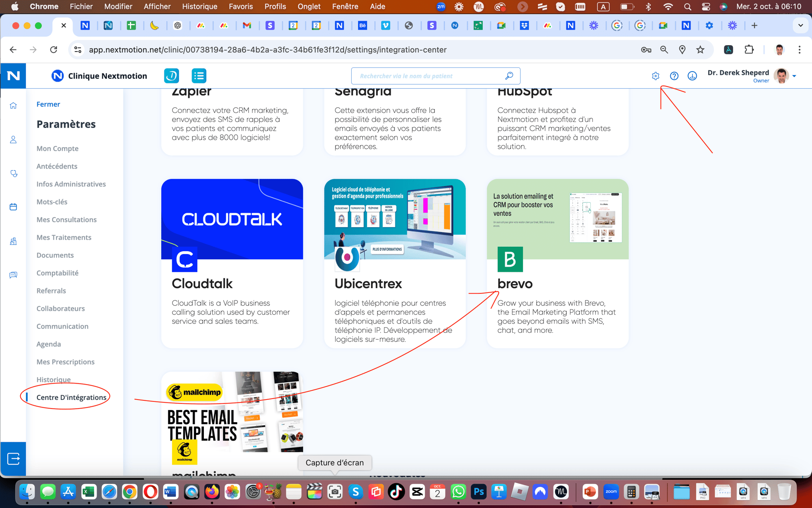
Task: Open Communication settings section
Action: 63,326
